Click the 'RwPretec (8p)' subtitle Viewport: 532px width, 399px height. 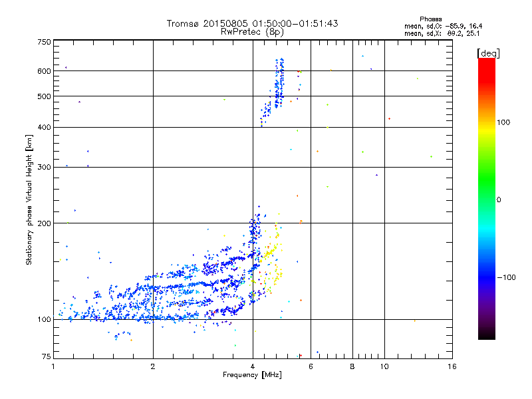[x=252, y=32]
